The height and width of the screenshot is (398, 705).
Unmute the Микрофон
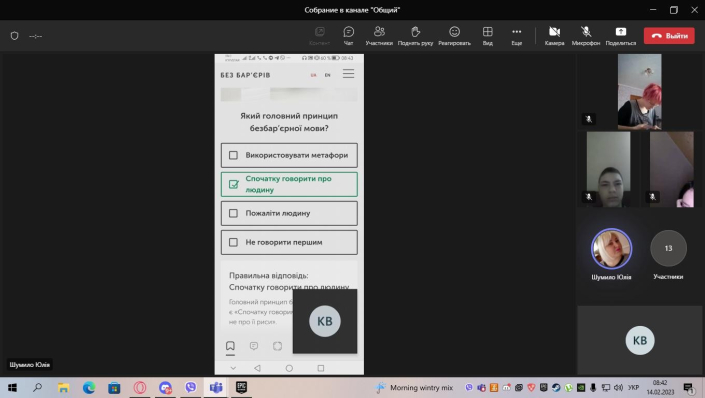[x=586, y=36]
